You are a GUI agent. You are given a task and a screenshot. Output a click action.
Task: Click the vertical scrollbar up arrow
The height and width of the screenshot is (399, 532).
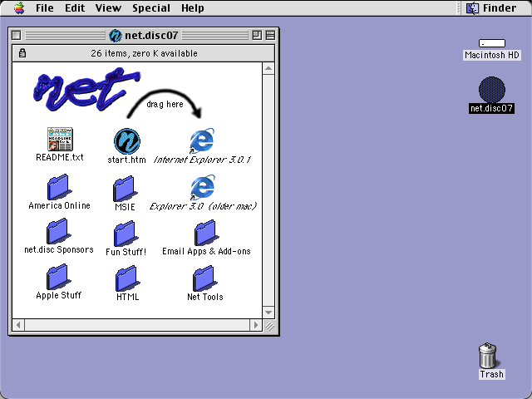pyautogui.click(x=268, y=68)
